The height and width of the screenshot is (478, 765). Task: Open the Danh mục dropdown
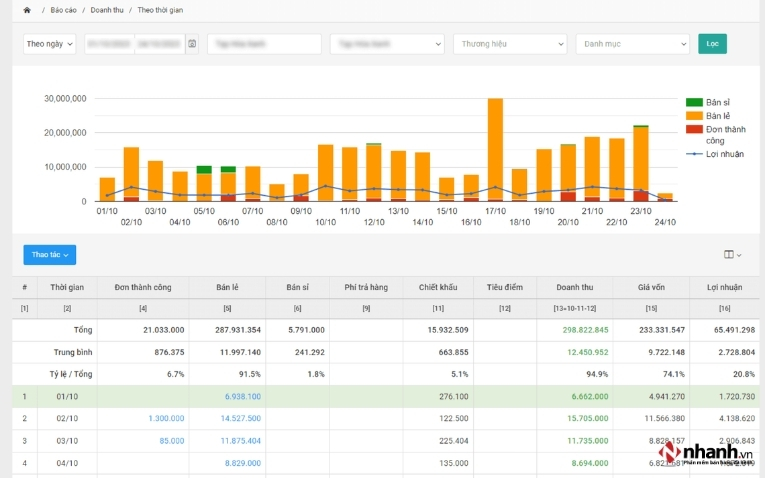click(x=632, y=44)
